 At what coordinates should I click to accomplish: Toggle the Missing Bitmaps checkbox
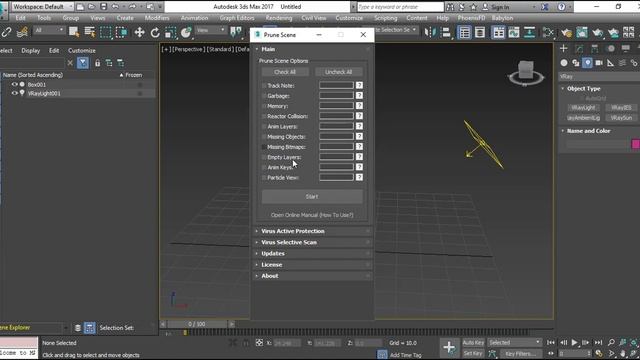click(264, 147)
